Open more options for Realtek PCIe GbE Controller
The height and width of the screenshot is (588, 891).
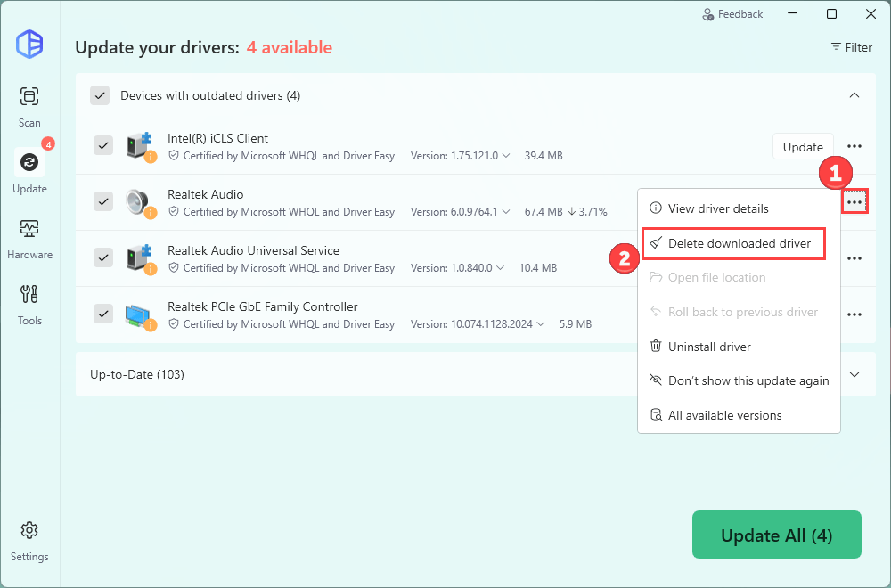point(854,314)
